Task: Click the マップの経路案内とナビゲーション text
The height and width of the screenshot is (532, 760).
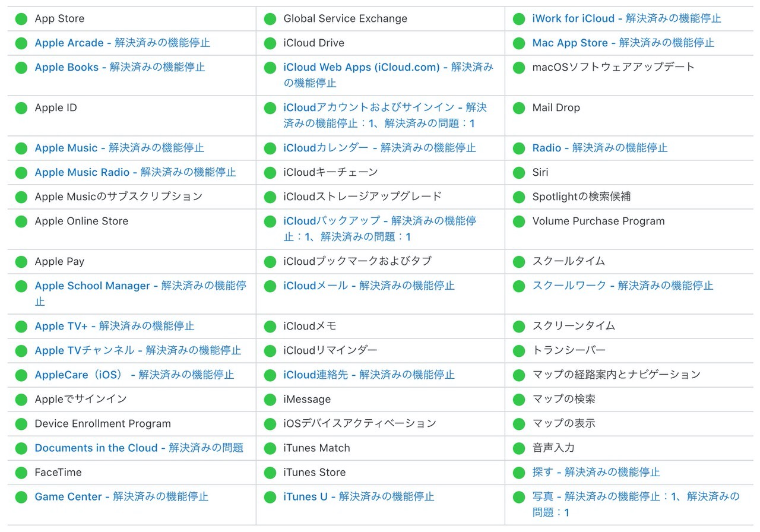Action: (x=616, y=375)
